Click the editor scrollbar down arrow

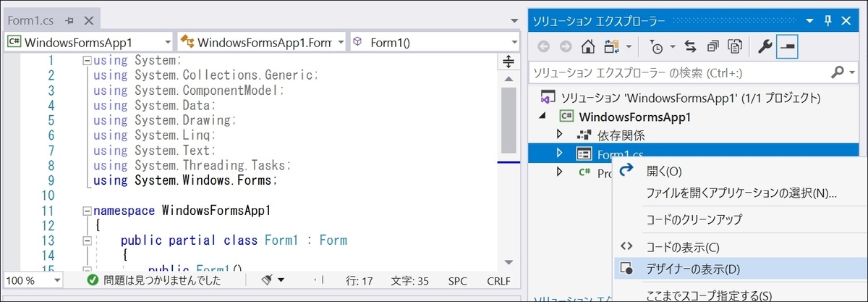click(x=509, y=262)
